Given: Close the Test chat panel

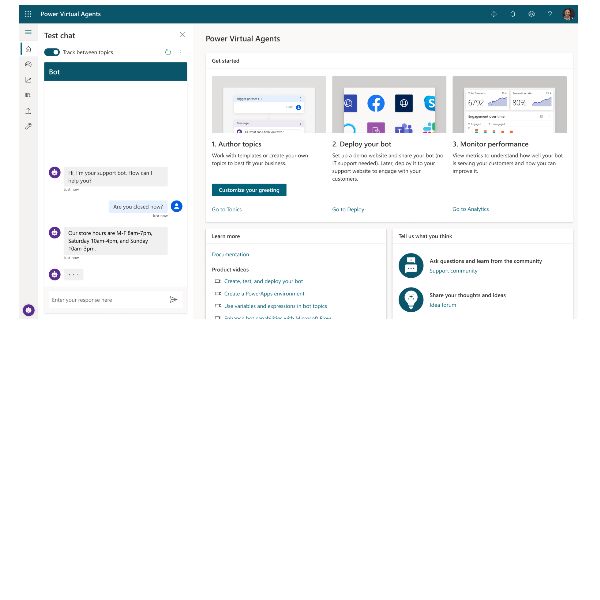Looking at the screenshot, I should pyautogui.click(x=183, y=35).
